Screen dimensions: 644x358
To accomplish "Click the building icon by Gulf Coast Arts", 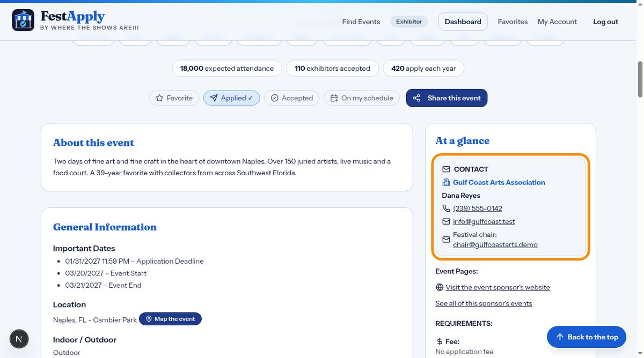I will tap(446, 182).
